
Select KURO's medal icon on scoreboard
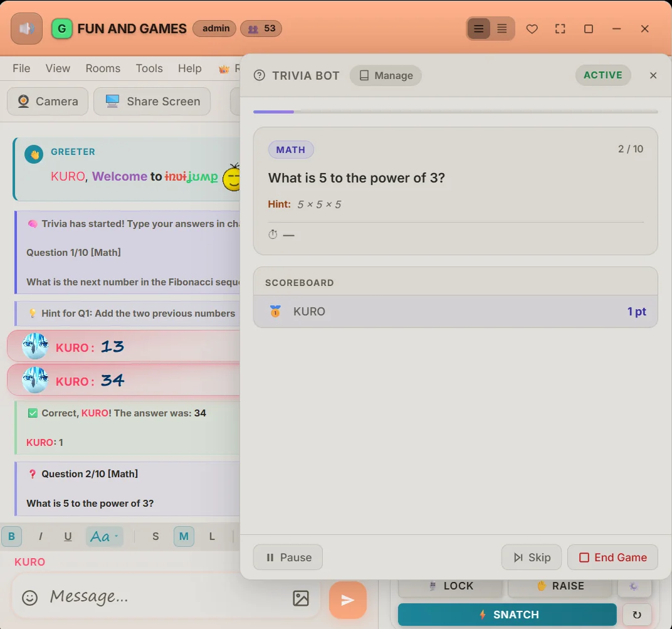(x=275, y=311)
